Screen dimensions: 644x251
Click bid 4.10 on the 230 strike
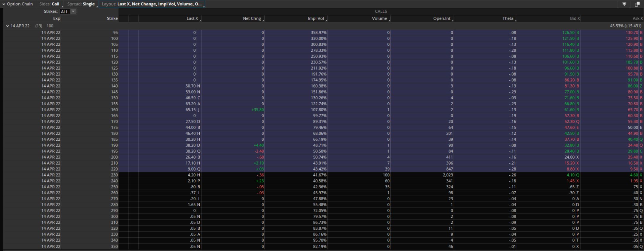click(570, 175)
